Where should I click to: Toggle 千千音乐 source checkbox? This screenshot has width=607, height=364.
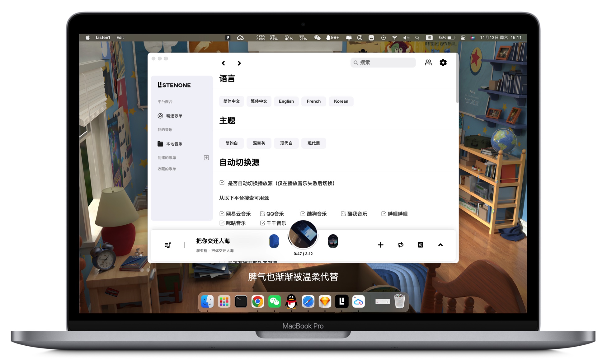coord(262,224)
